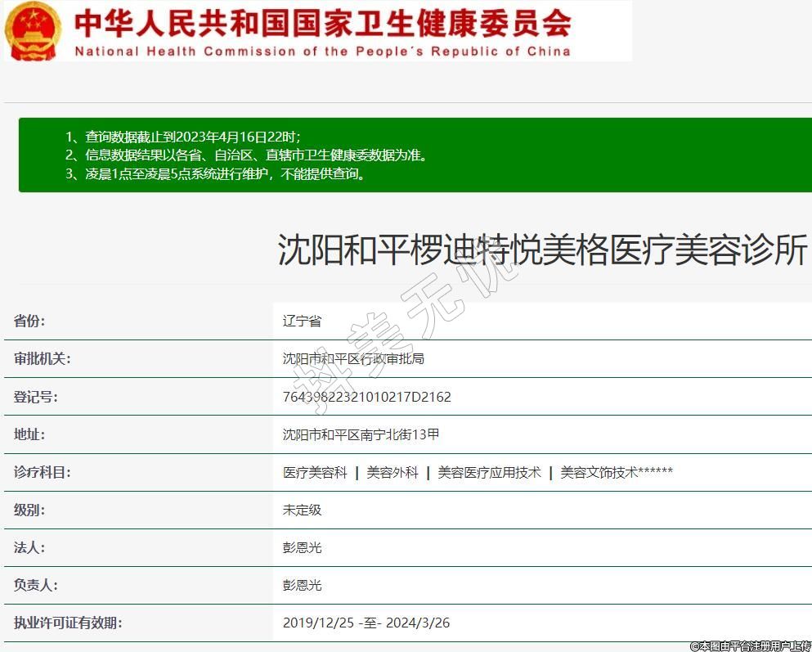Click the address value 沈阳市和平区南宁北街13甲
This screenshot has height=652, width=812.
click(361, 434)
